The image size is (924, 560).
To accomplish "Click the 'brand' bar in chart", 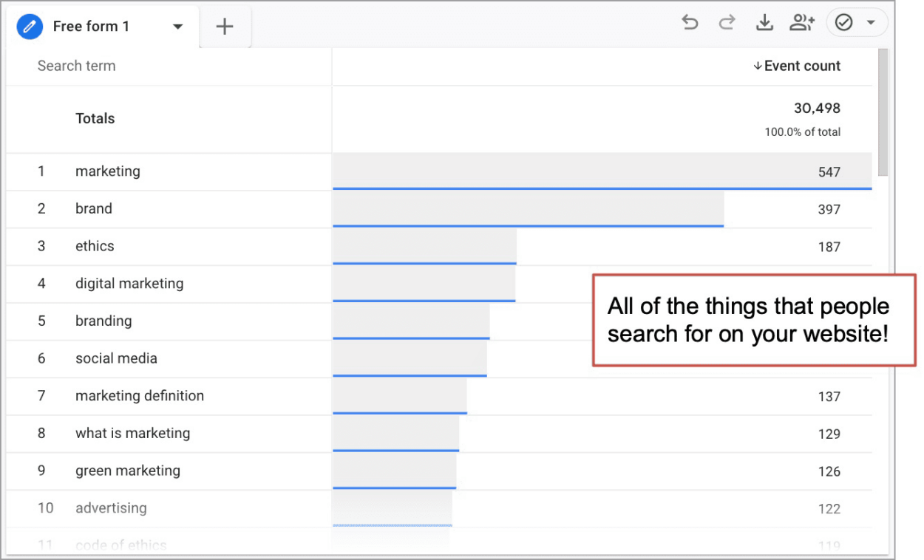I will tap(528, 209).
